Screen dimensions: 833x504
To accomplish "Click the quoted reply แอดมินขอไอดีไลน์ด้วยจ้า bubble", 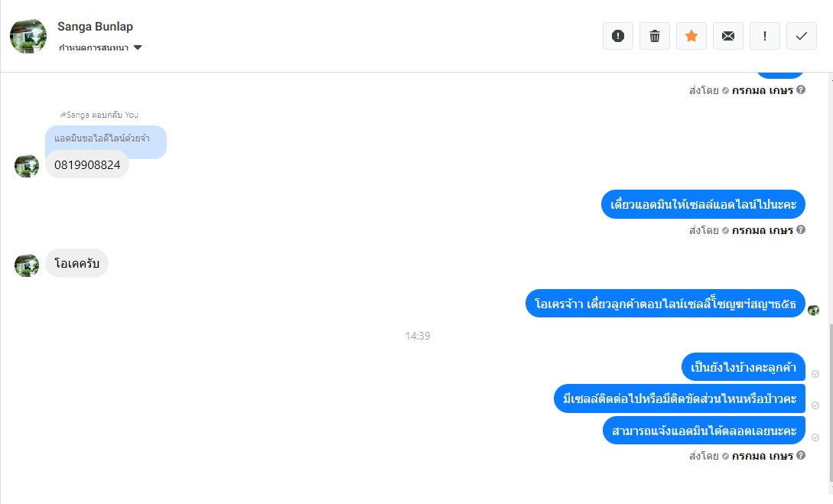I will (106, 139).
